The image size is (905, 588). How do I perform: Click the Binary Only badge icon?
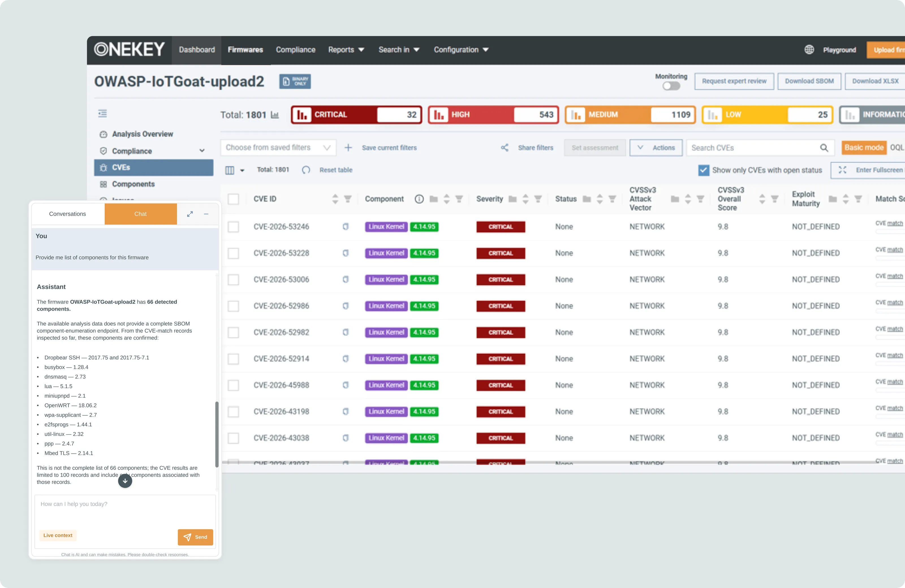point(295,81)
